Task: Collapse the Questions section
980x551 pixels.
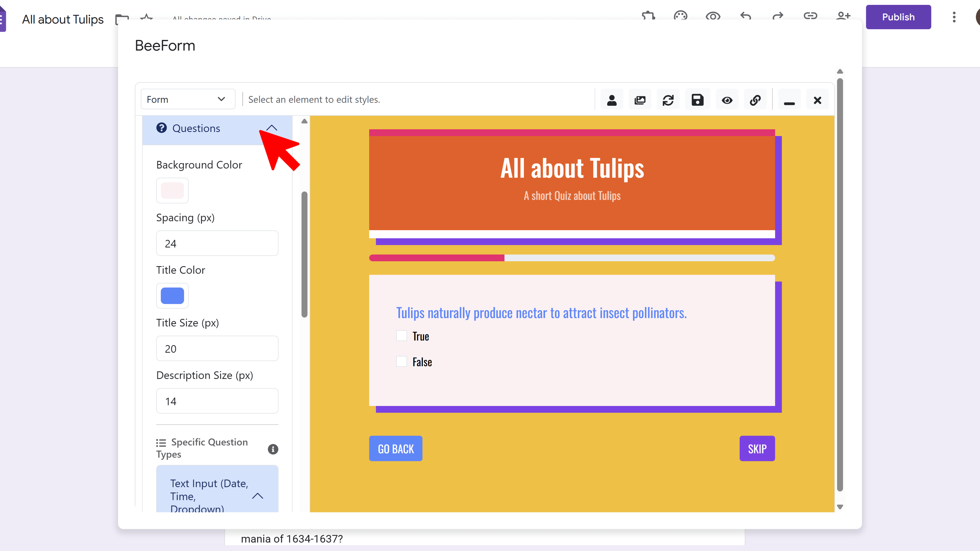Action: pos(272,128)
